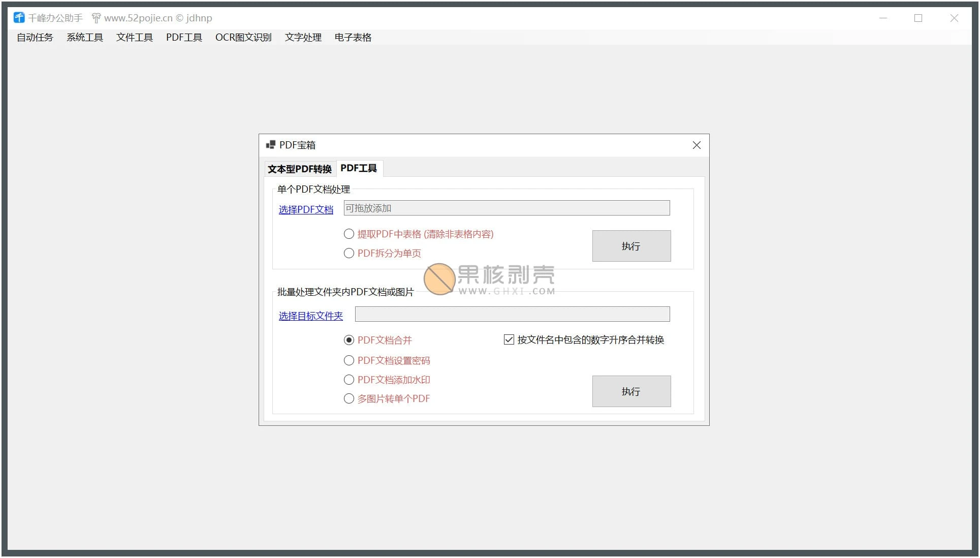Click the 选择PDF文档 link
The image size is (980, 558).
point(306,209)
